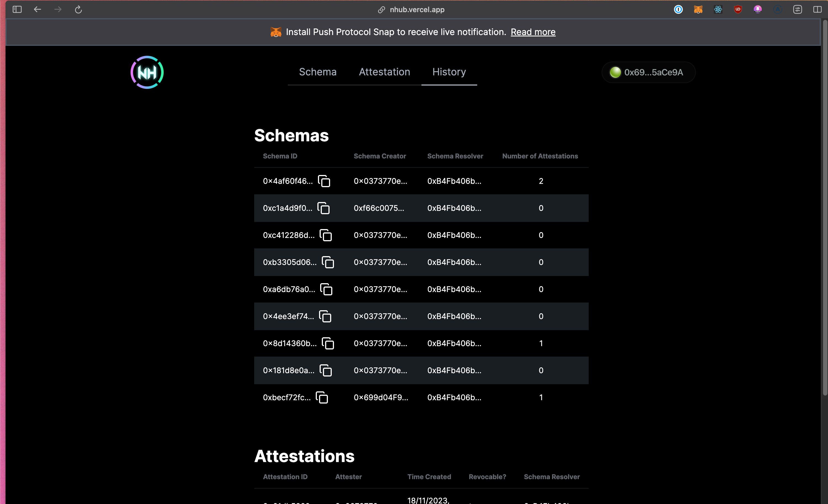
Task: Open the 1Password extension icon
Action: (x=678, y=9)
